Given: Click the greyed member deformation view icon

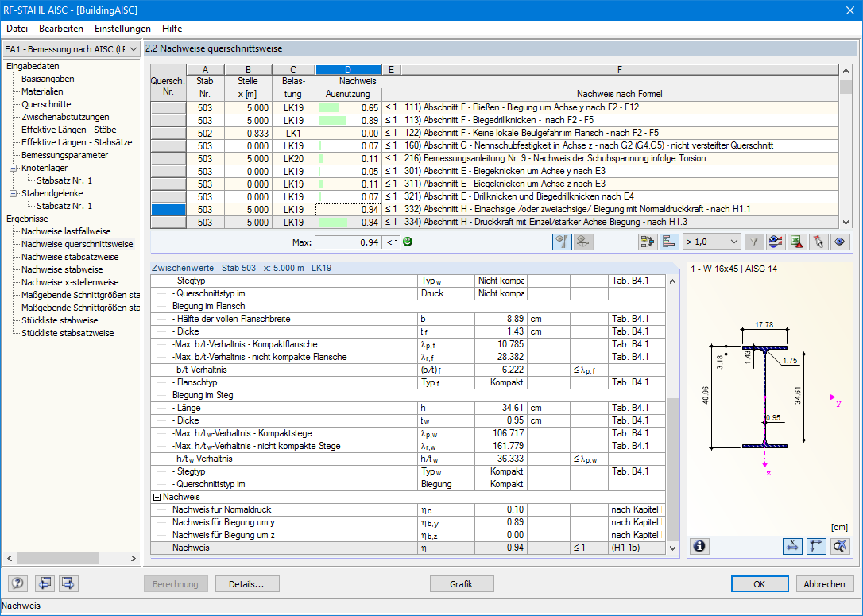Looking at the screenshot, I should pos(583,242).
